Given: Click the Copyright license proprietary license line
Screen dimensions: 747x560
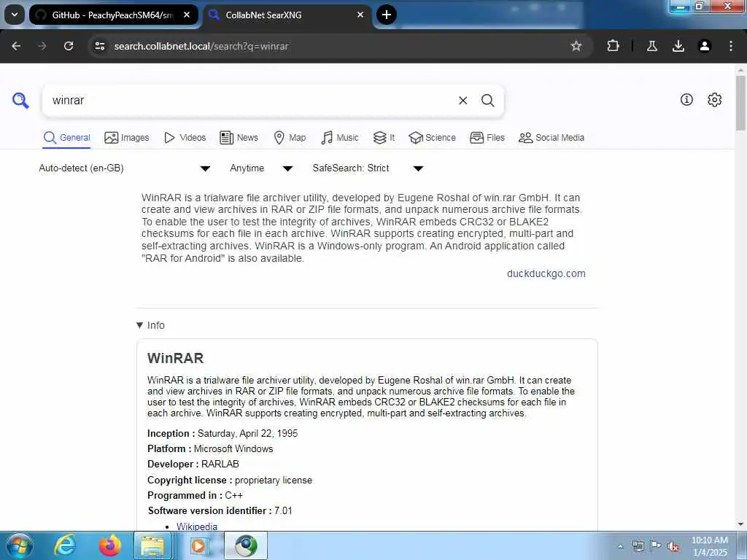Looking at the screenshot, I should (230, 480).
